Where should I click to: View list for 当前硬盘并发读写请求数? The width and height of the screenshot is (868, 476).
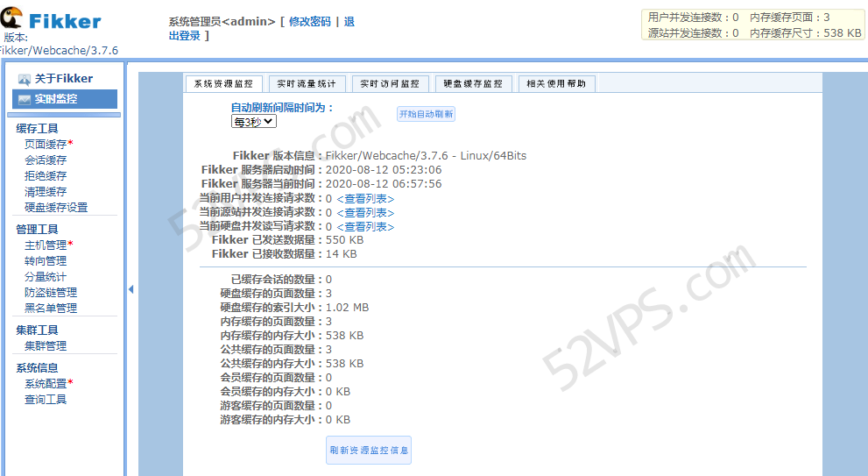365,227
